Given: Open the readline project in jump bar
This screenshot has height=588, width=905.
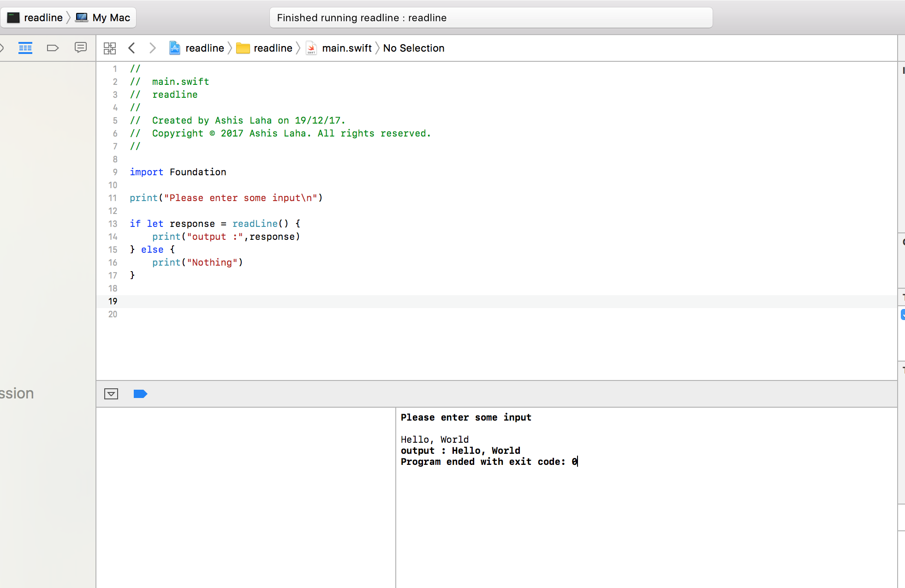Looking at the screenshot, I should pyautogui.click(x=196, y=48).
